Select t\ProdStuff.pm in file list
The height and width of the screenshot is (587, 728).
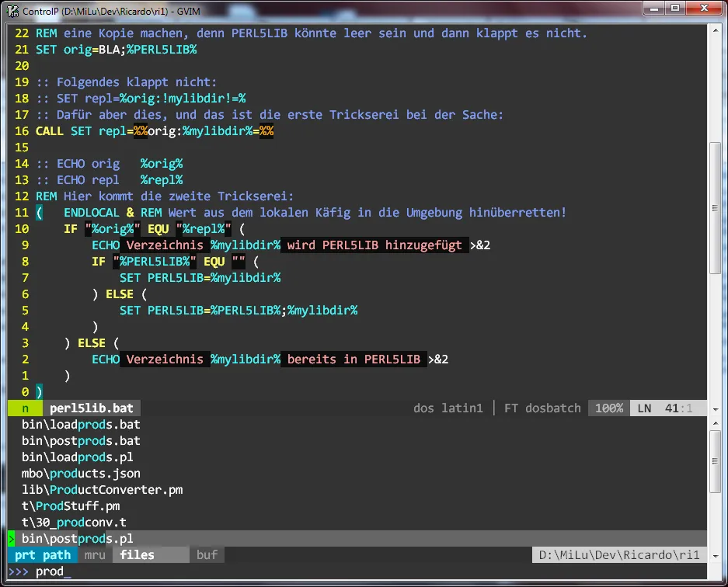[x=71, y=505]
